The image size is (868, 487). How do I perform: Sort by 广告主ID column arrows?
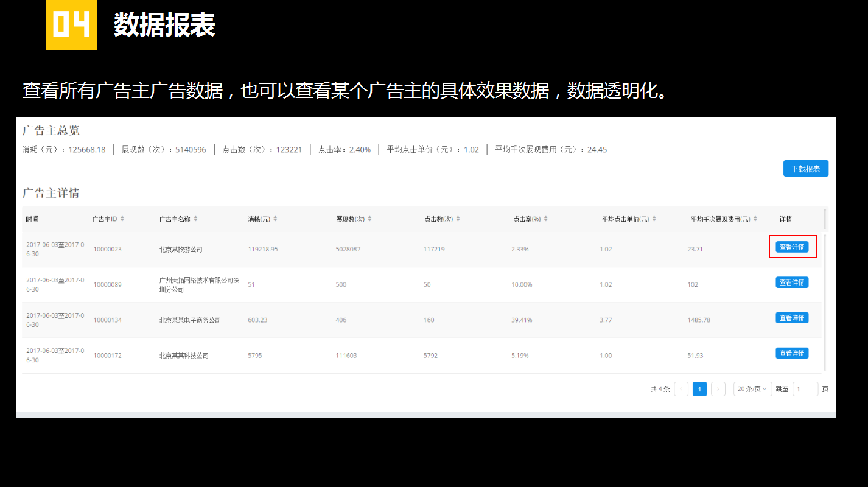[x=122, y=219]
